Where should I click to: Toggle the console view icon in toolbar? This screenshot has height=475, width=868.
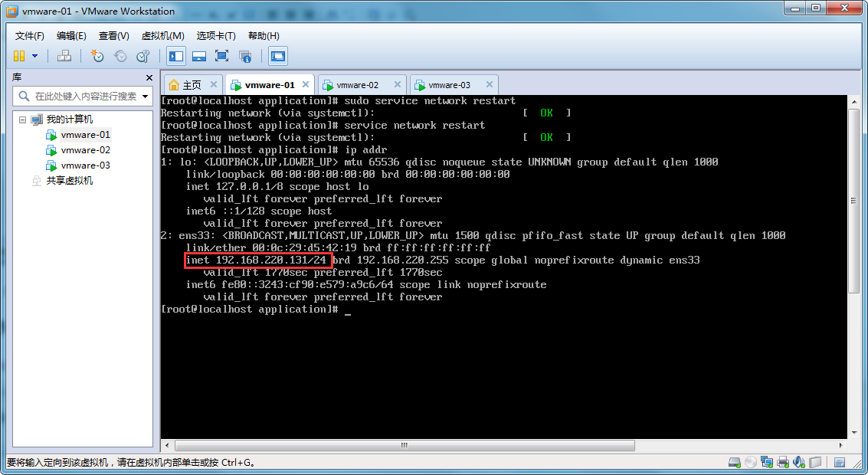coord(278,56)
